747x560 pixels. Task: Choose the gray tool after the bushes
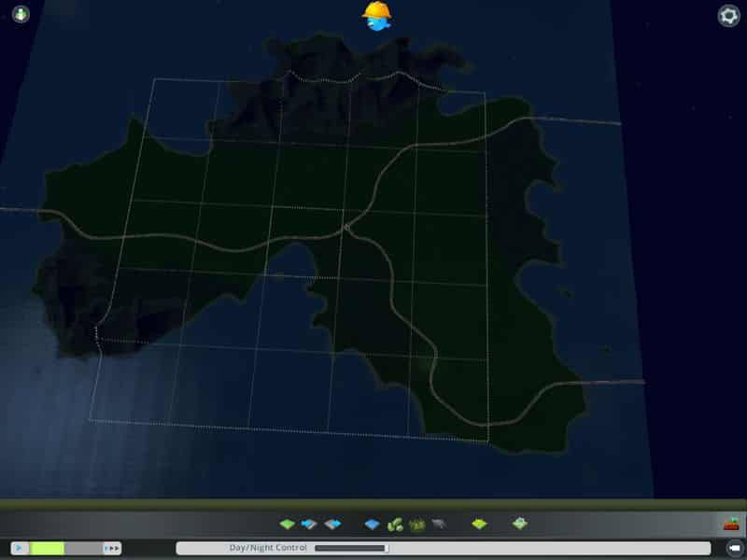(438, 525)
